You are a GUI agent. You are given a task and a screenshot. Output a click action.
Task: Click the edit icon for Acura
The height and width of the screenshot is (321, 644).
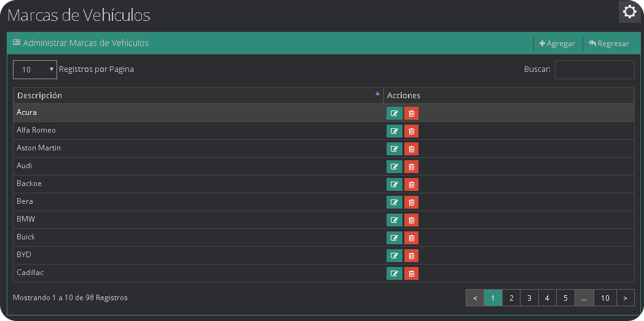pyautogui.click(x=394, y=114)
